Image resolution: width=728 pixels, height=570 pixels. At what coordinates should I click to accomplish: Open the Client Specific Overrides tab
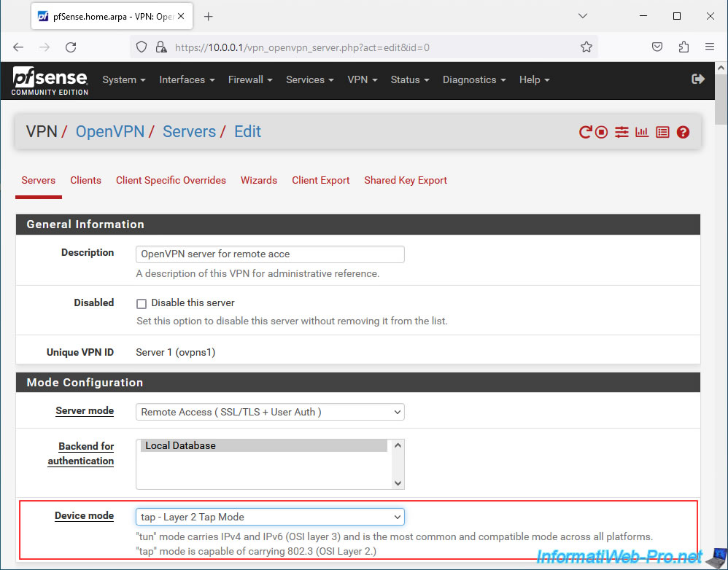[171, 181]
